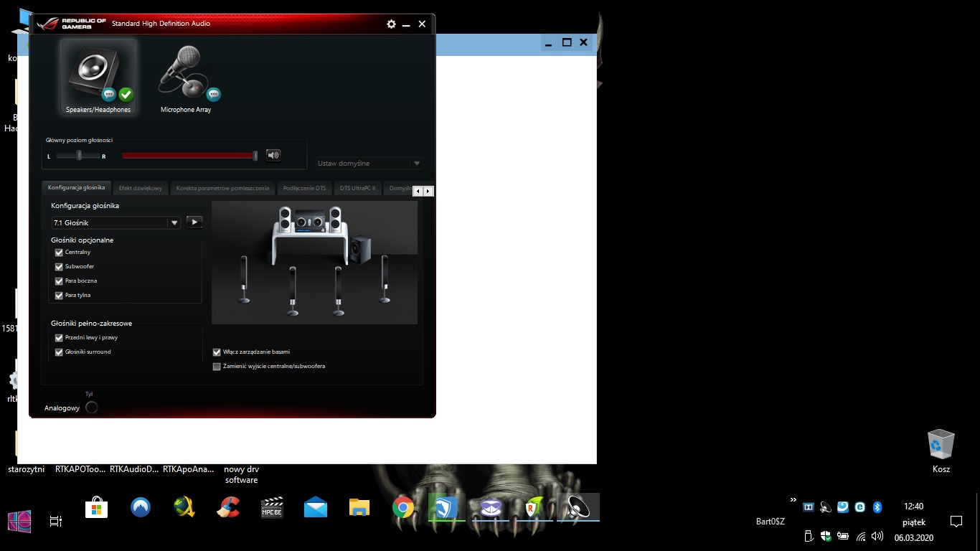Viewport: 980px width, 551px height.
Task: Play the speaker test sound
Action: click(x=194, y=222)
